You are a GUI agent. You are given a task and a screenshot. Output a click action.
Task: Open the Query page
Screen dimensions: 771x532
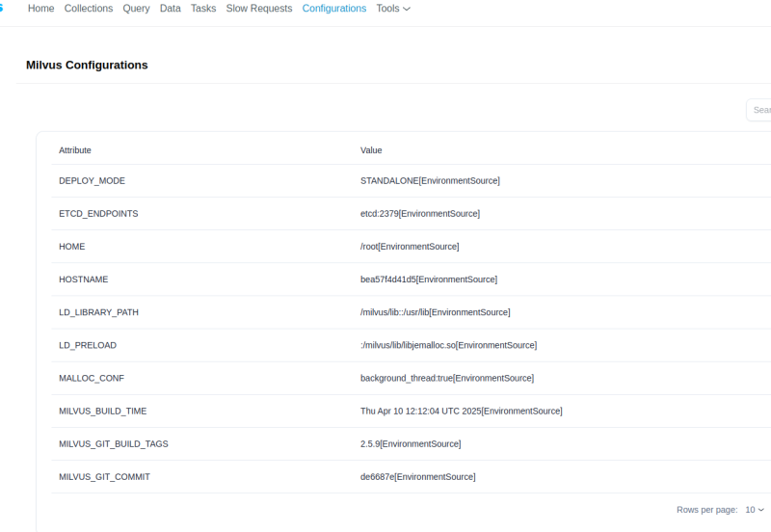pos(136,9)
